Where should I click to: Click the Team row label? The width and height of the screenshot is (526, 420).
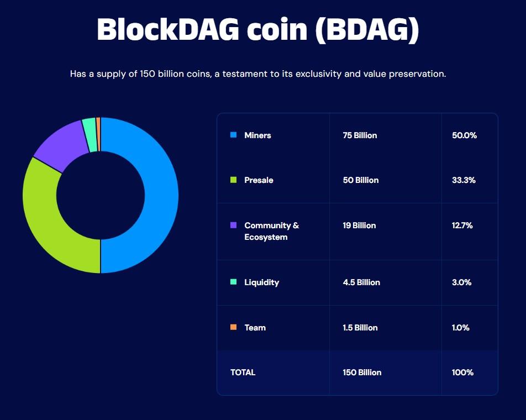point(255,328)
